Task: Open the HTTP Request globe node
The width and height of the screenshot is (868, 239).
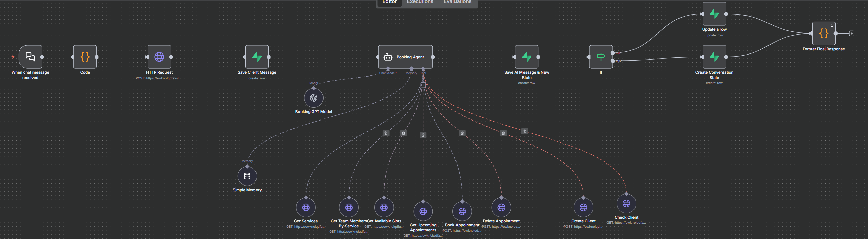Action: click(x=159, y=57)
